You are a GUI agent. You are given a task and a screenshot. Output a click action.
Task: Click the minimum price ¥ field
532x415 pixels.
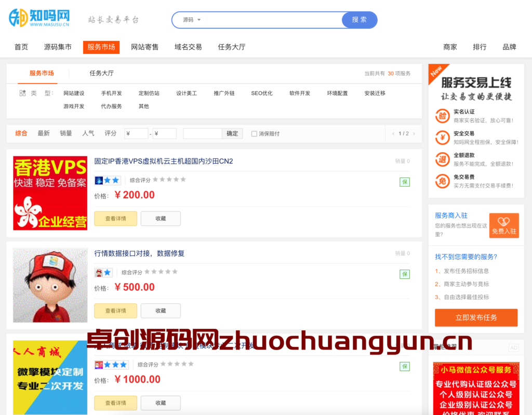136,133
